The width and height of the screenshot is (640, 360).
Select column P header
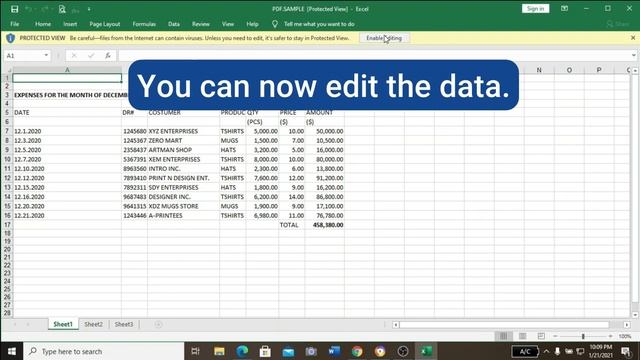[x=599, y=70]
